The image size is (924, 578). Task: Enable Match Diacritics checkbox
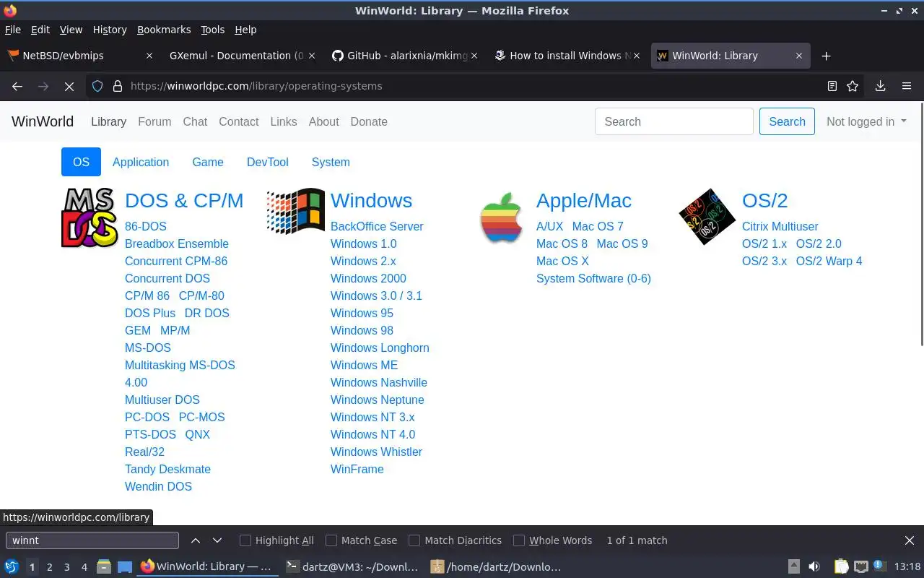pos(414,540)
